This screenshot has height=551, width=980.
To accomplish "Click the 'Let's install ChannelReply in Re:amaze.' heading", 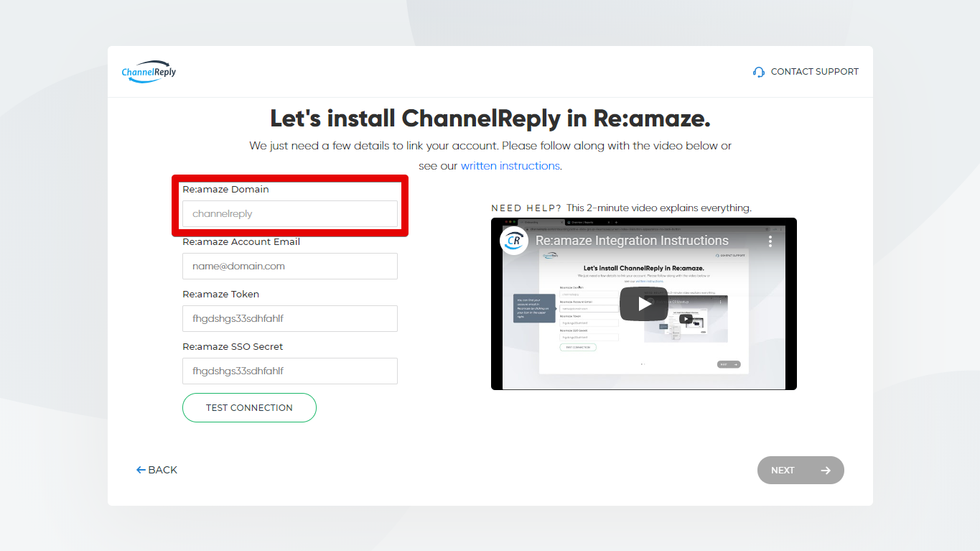I will click(490, 118).
